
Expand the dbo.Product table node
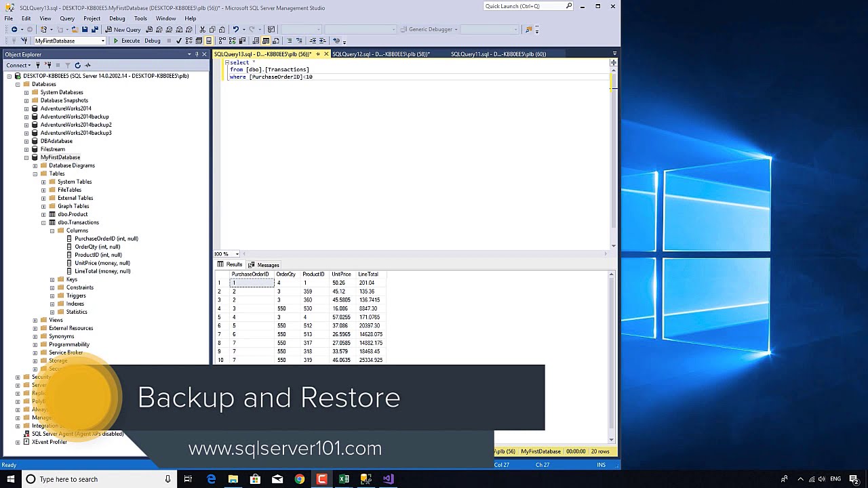tap(43, 214)
